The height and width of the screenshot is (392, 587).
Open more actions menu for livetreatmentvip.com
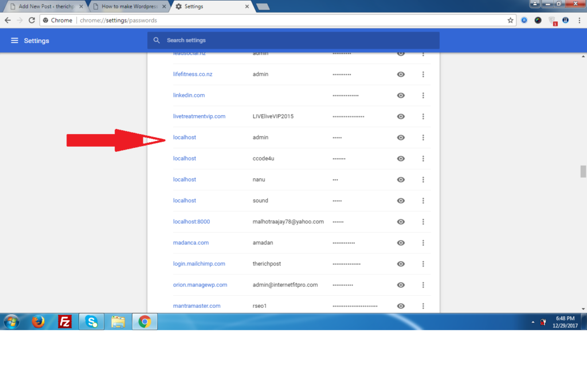(x=423, y=116)
